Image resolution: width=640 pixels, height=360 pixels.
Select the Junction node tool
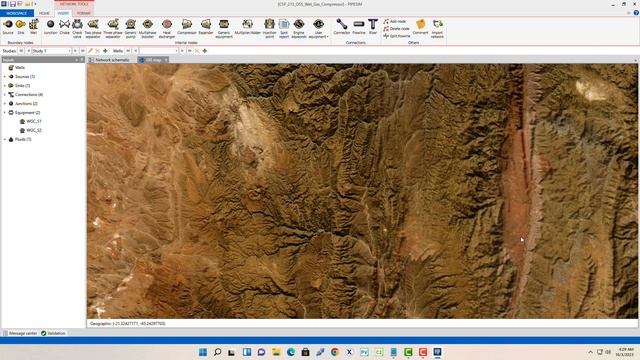pyautogui.click(x=51, y=27)
